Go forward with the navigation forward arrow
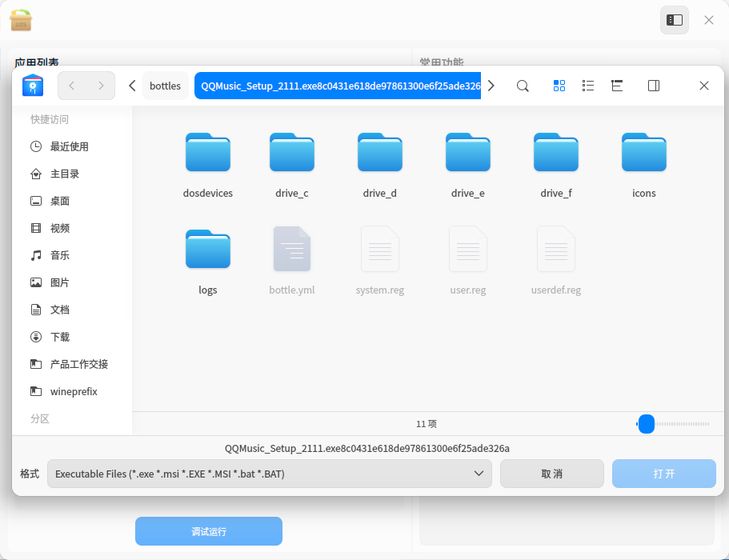 101,86
